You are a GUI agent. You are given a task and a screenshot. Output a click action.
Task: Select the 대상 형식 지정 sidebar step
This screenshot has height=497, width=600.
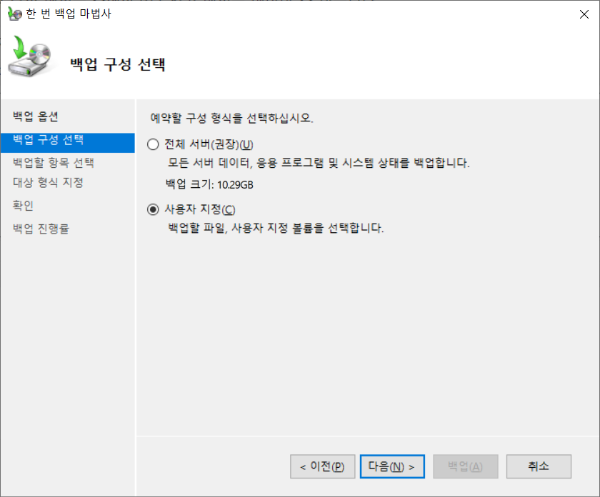[x=48, y=183]
